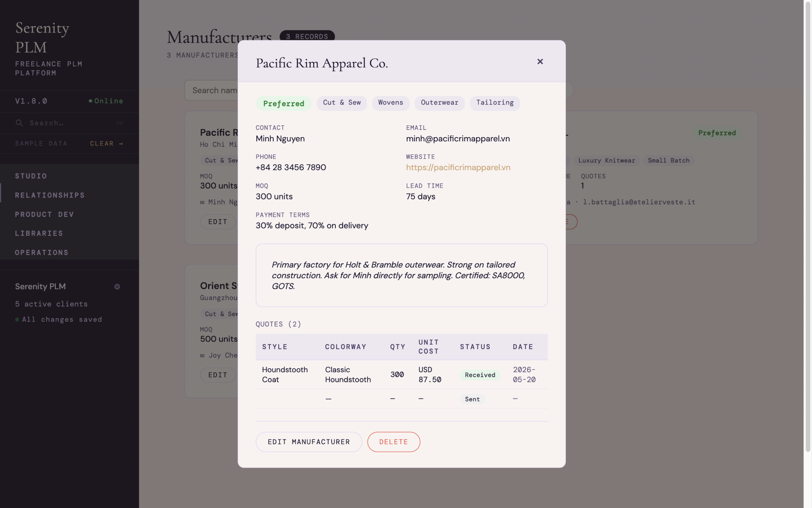Delete this manufacturer
The image size is (812, 508).
(x=394, y=442)
